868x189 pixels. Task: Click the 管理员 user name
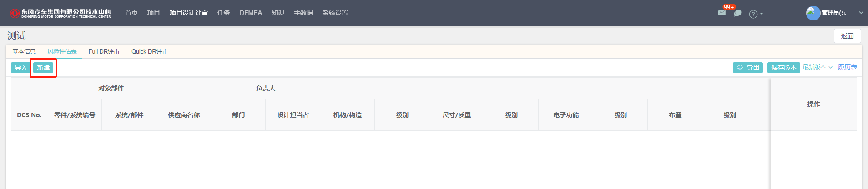837,13
